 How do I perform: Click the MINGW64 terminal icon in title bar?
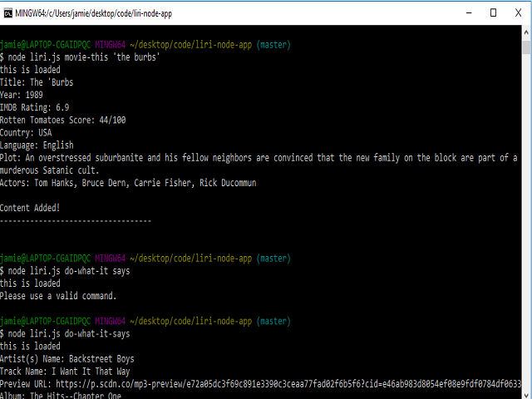(x=8, y=12)
